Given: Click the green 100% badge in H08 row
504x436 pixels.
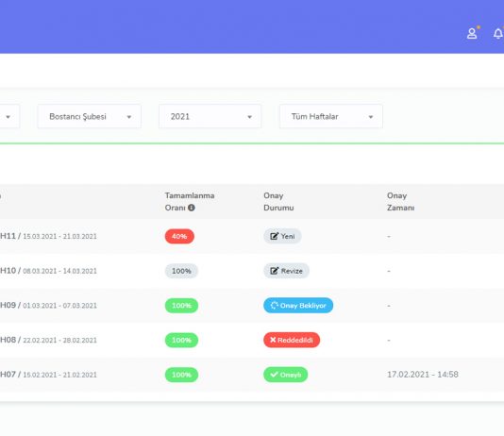Looking at the screenshot, I should pyautogui.click(x=181, y=340).
